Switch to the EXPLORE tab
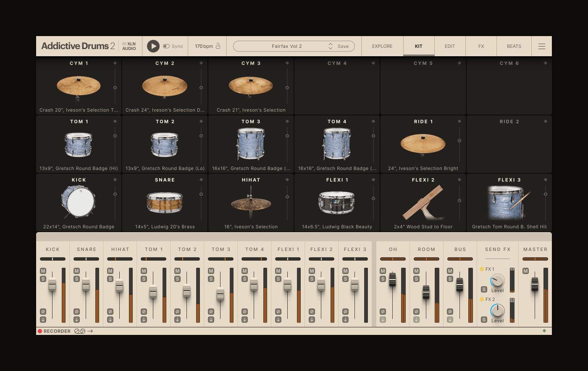Screen dimensions: 588x371 pos(382,46)
